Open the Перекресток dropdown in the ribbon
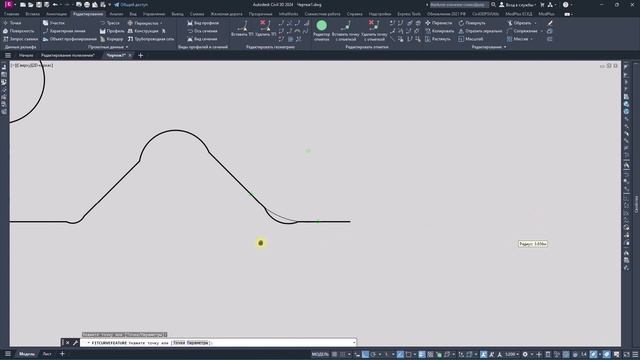Image resolution: width=640 pixels, height=360 pixels. coord(145,23)
